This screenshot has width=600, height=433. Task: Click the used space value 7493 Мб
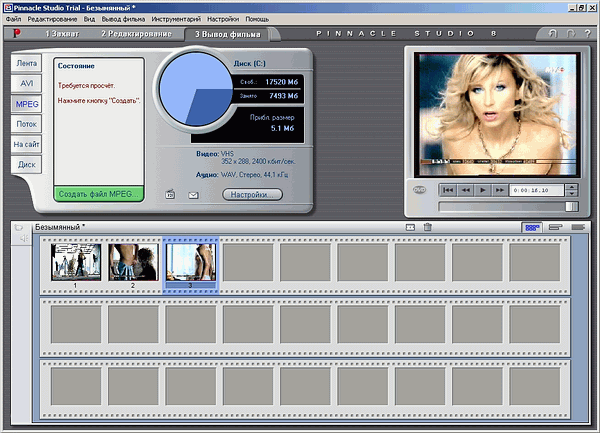[x=283, y=96]
